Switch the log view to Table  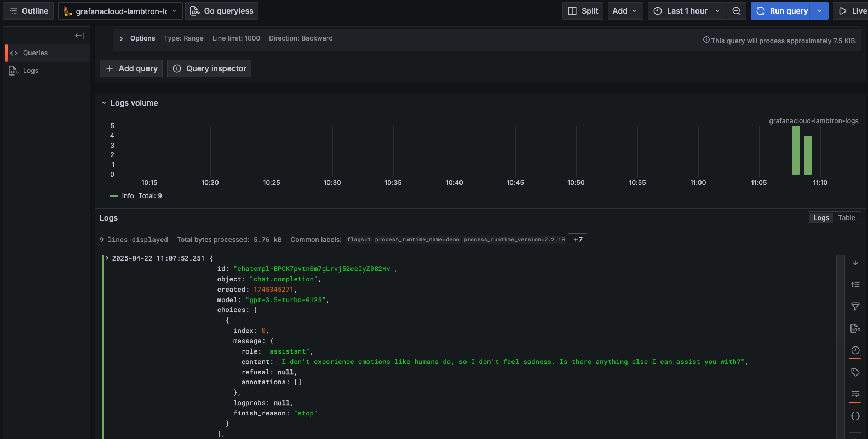pos(846,218)
